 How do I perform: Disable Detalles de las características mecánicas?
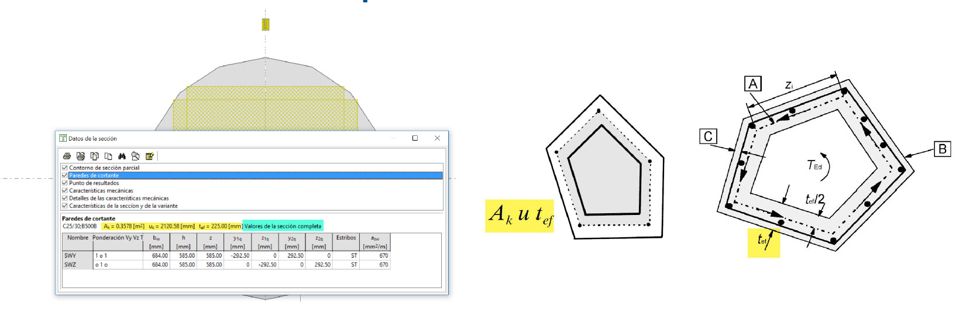(65, 198)
